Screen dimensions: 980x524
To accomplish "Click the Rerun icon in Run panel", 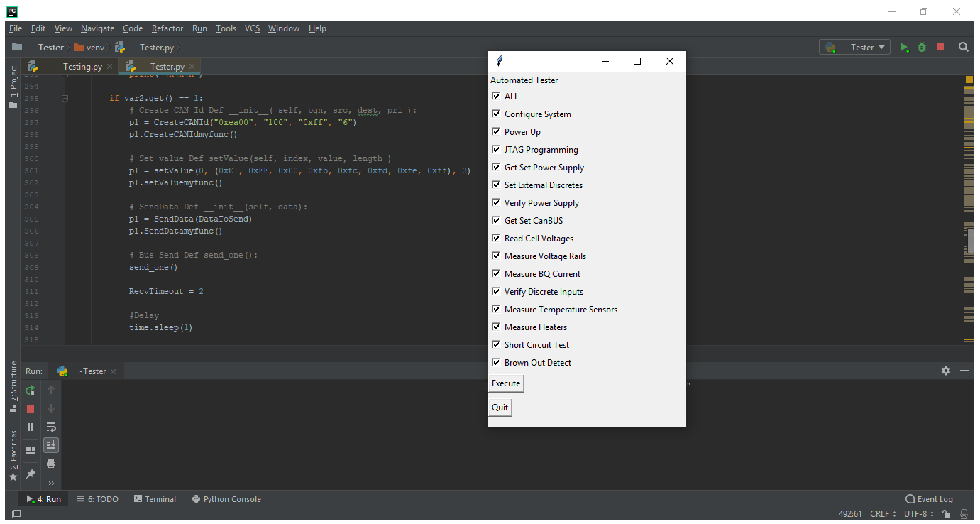I will (31, 391).
